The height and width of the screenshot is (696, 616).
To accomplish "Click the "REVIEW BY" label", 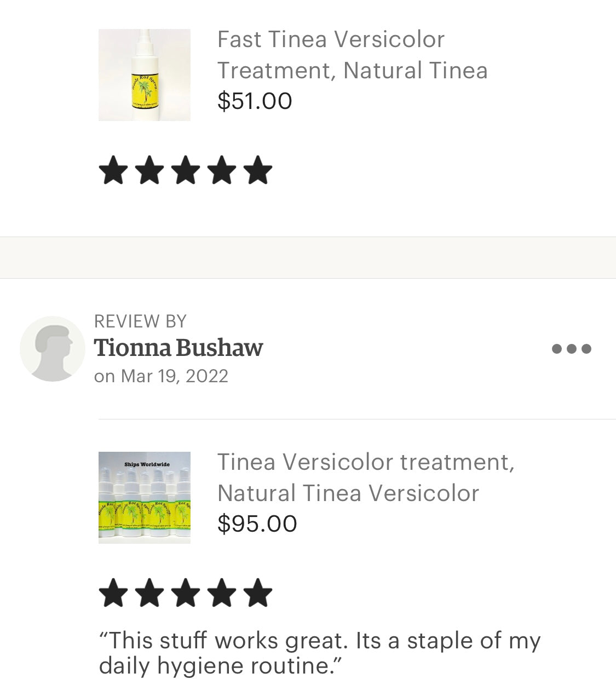I will (140, 321).
